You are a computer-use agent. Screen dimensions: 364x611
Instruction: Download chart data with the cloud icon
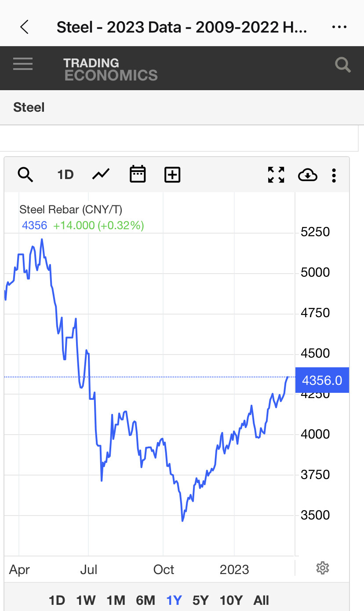308,175
